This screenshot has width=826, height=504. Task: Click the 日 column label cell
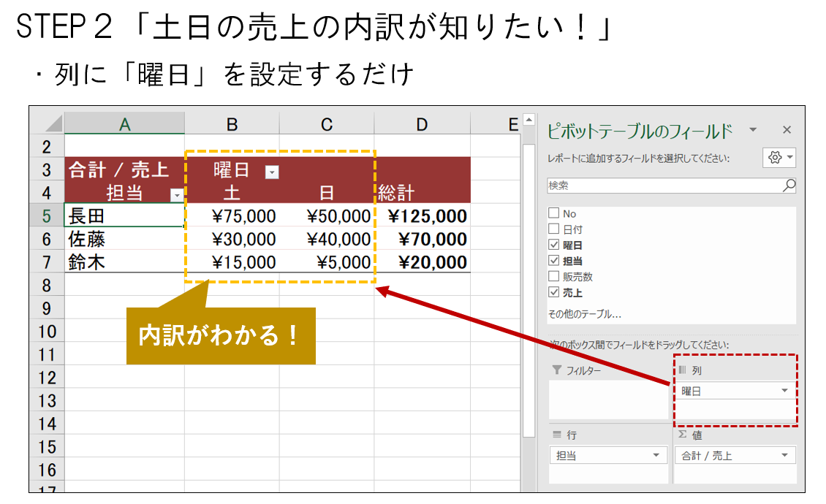[x=327, y=192]
